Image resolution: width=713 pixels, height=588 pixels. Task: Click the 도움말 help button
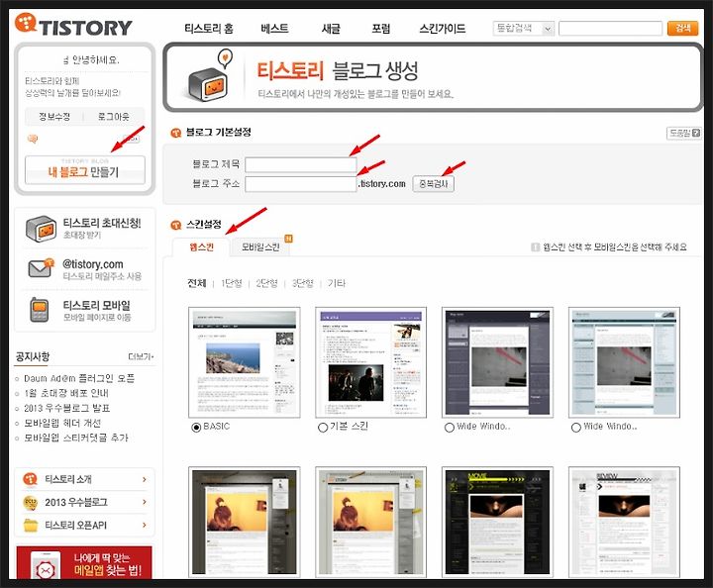[683, 133]
